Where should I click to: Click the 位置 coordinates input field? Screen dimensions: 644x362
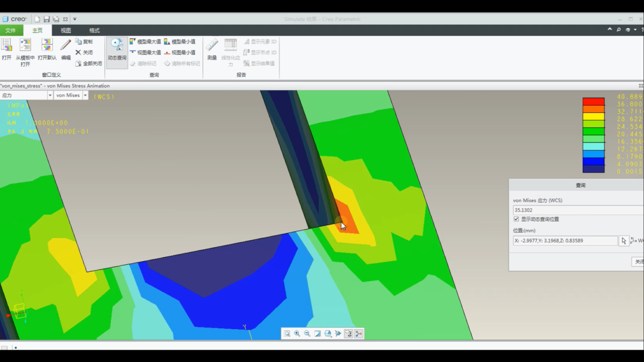click(565, 241)
